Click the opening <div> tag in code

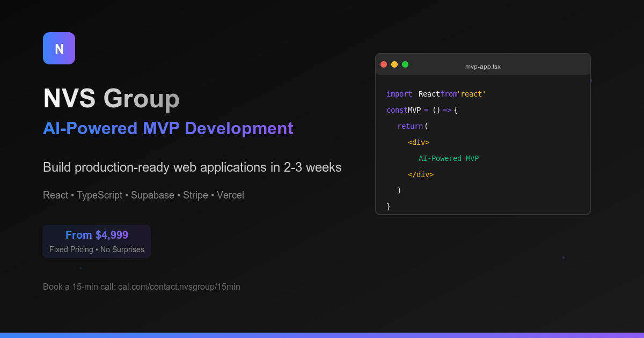click(419, 142)
